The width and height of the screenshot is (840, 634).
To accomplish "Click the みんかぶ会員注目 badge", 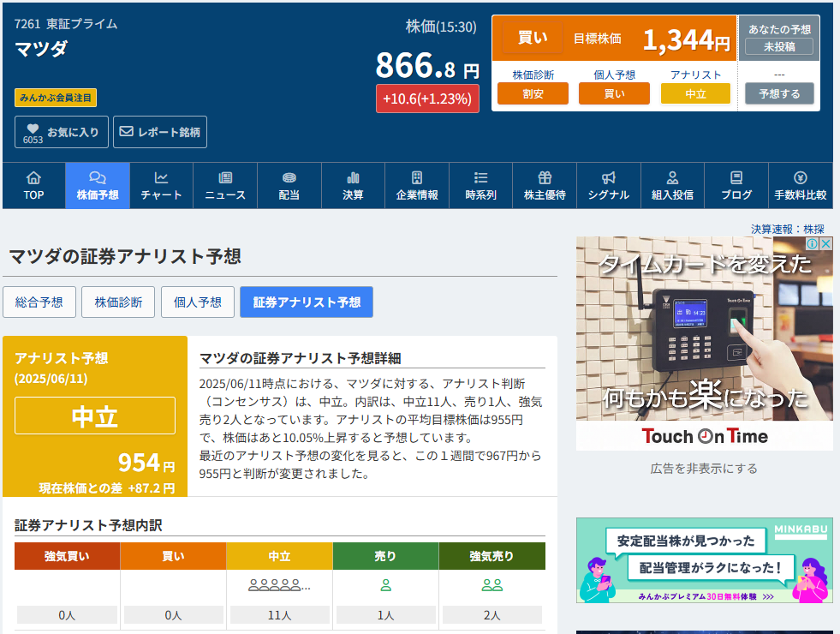I will [56, 98].
